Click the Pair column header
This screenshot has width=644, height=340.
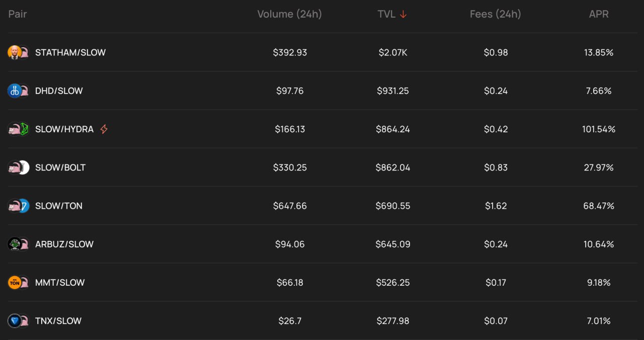pos(18,14)
